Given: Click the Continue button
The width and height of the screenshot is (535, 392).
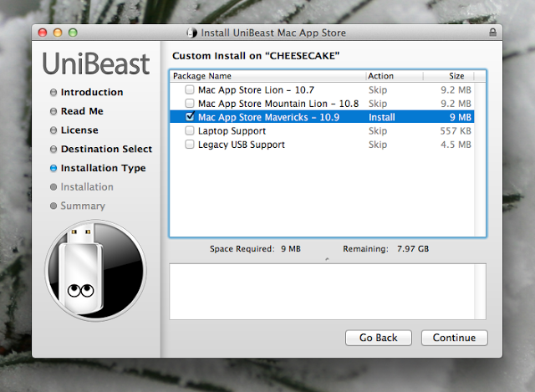Looking at the screenshot, I should [454, 338].
